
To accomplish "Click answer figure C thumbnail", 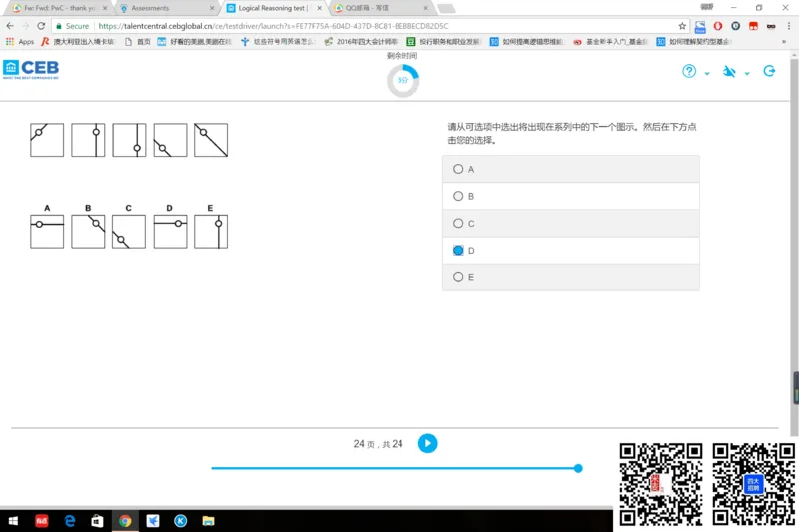I will (129, 232).
